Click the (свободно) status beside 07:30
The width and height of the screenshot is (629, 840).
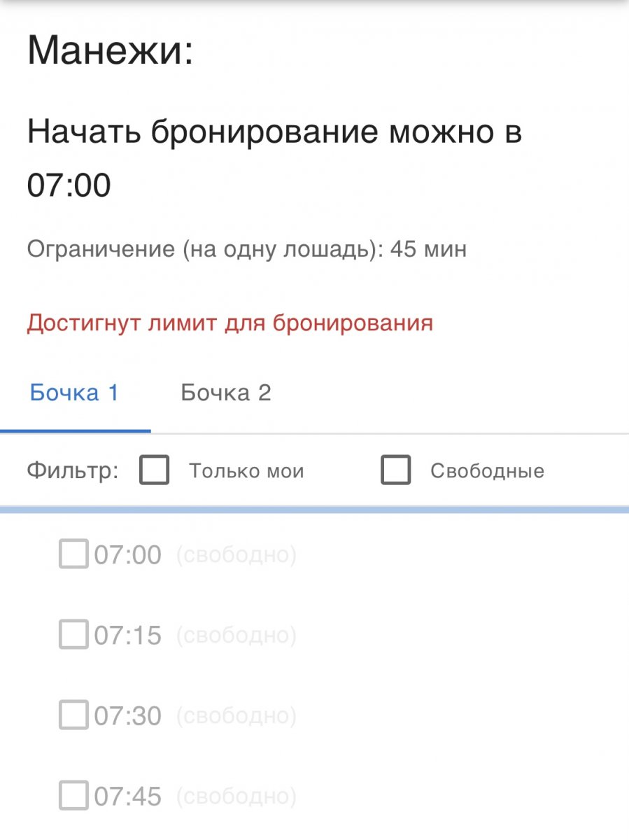pos(236,716)
